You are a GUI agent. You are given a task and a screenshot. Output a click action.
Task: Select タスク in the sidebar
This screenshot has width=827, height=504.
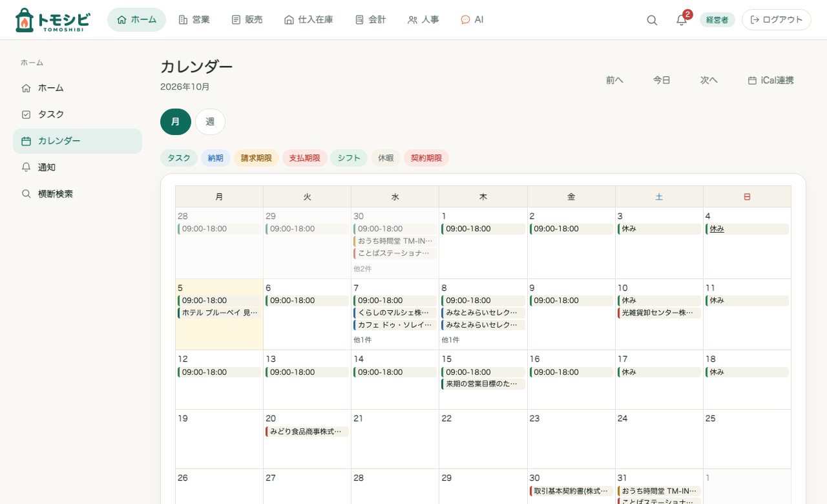(78, 114)
